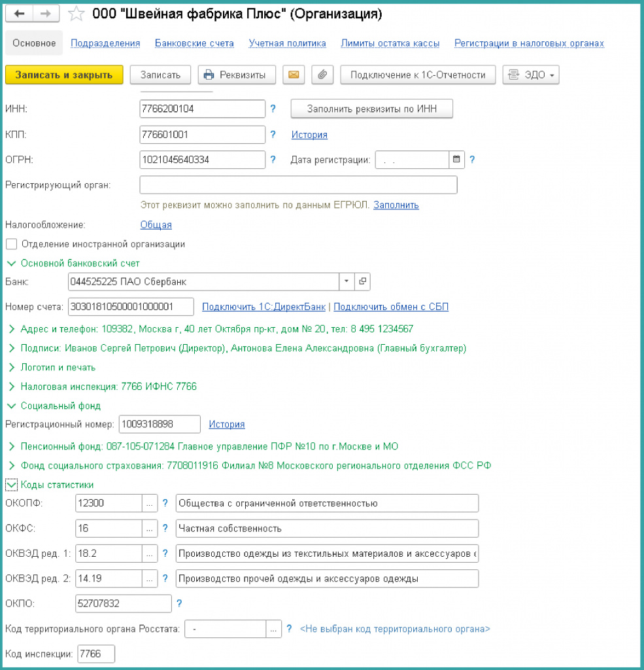Open calendar for registration date
644x670 pixels.
click(456, 160)
